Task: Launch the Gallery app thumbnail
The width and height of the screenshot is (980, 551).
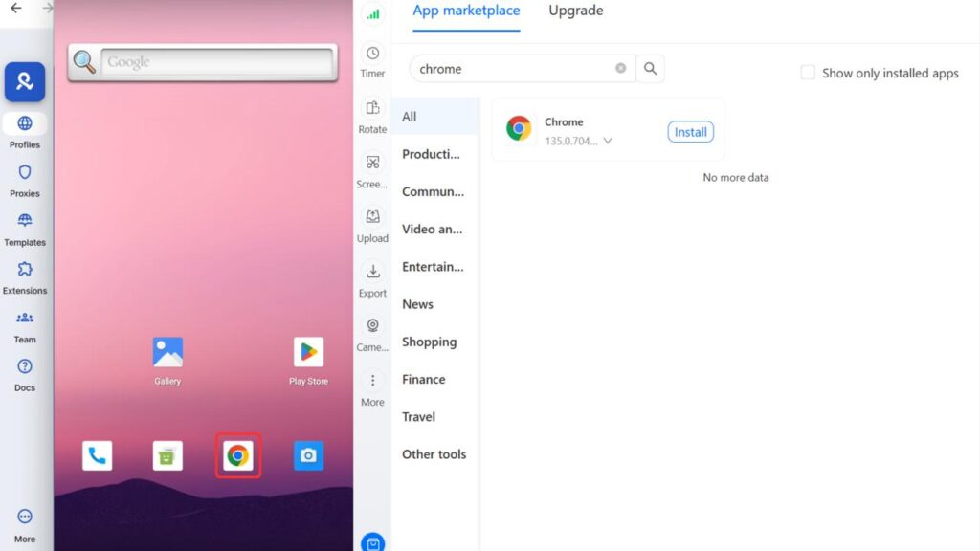Action: (167, 351)
